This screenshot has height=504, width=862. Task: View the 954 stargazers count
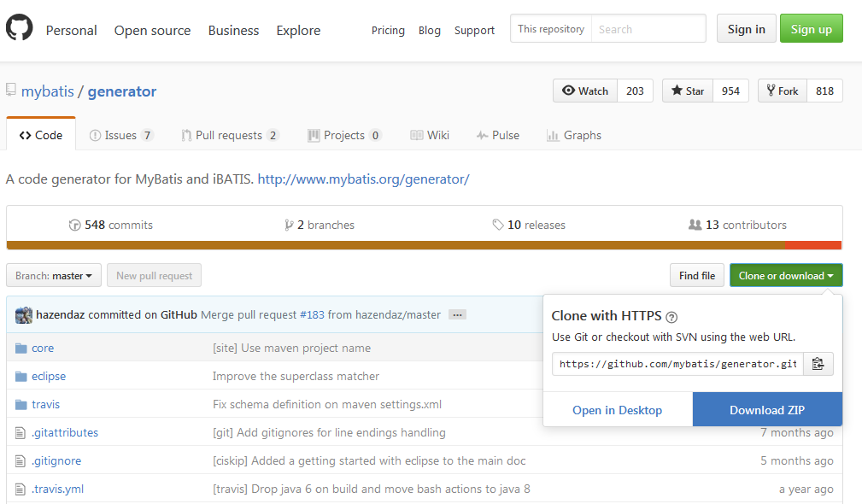[730, 91]
